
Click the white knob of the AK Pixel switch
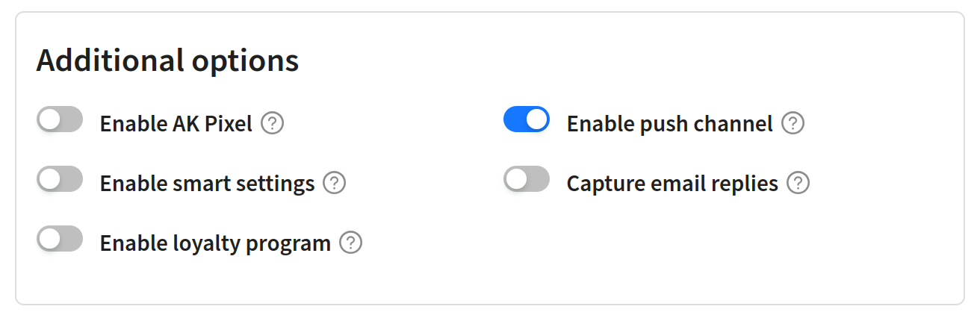pyautogui.click(x=49, y=119)
